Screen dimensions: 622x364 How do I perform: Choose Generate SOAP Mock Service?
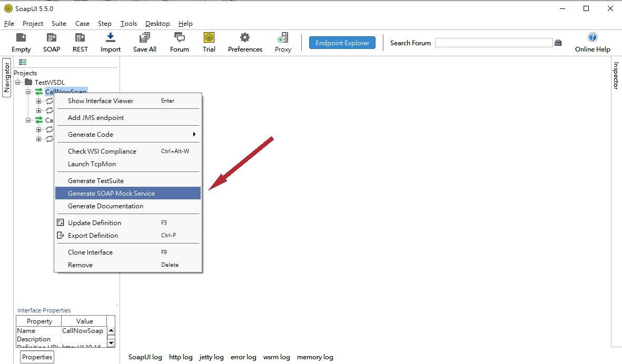[x=128, y=193]
